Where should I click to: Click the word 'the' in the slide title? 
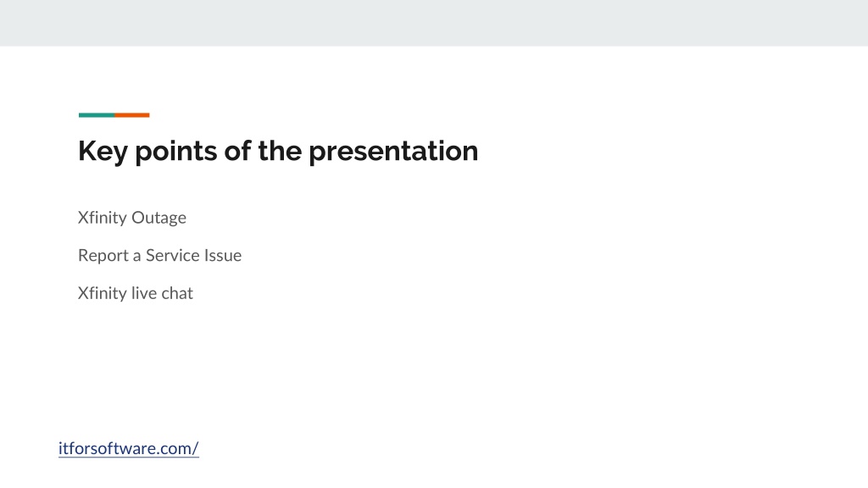coord(280,151)
